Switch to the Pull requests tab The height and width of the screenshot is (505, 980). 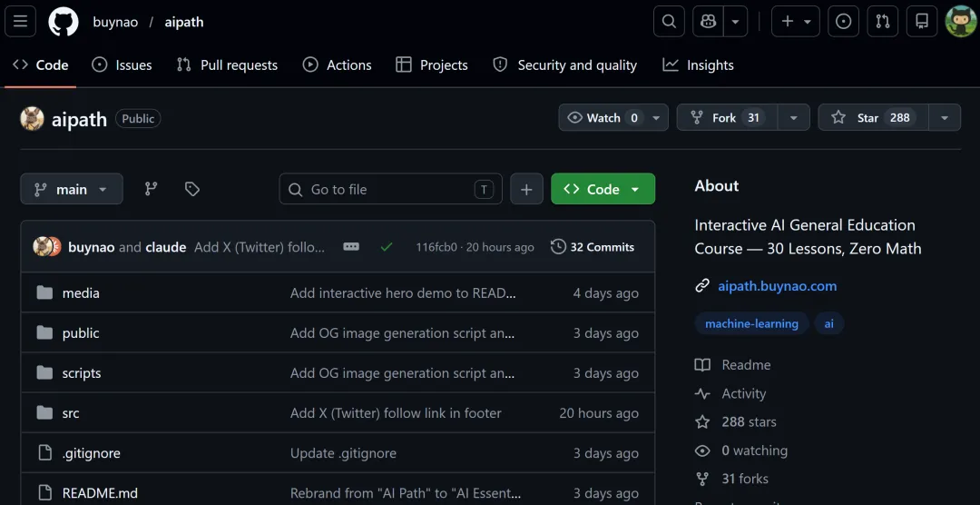click(227, 65)
